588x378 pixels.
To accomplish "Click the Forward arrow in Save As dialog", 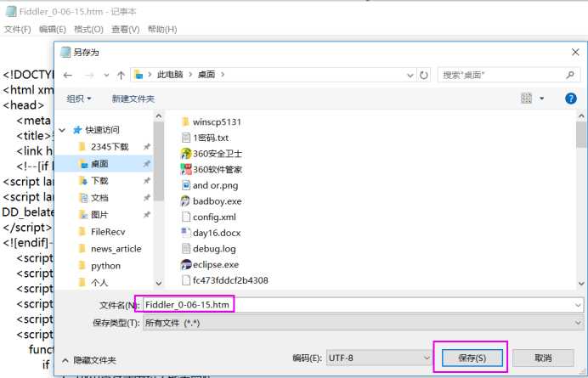I will click(89, 76).
